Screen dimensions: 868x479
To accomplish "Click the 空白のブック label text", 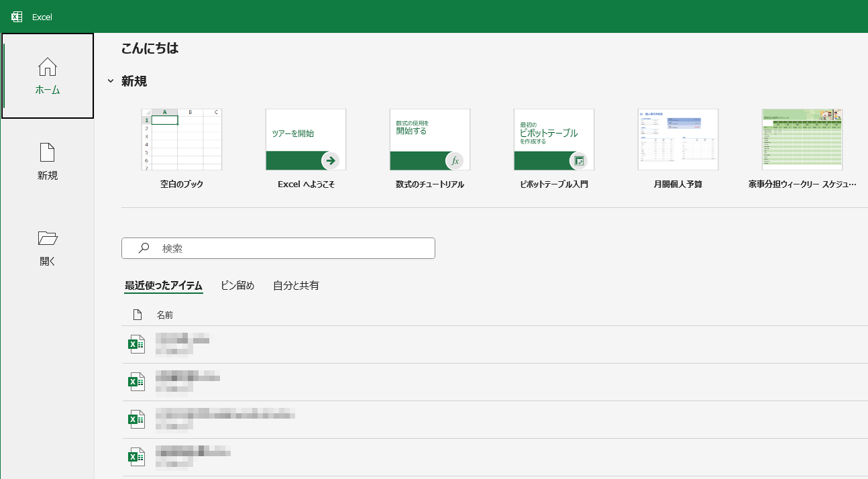I will point(181,183).
